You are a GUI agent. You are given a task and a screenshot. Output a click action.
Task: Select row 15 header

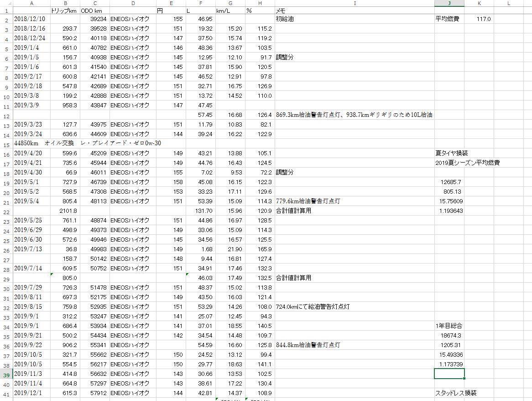(6, 144)
